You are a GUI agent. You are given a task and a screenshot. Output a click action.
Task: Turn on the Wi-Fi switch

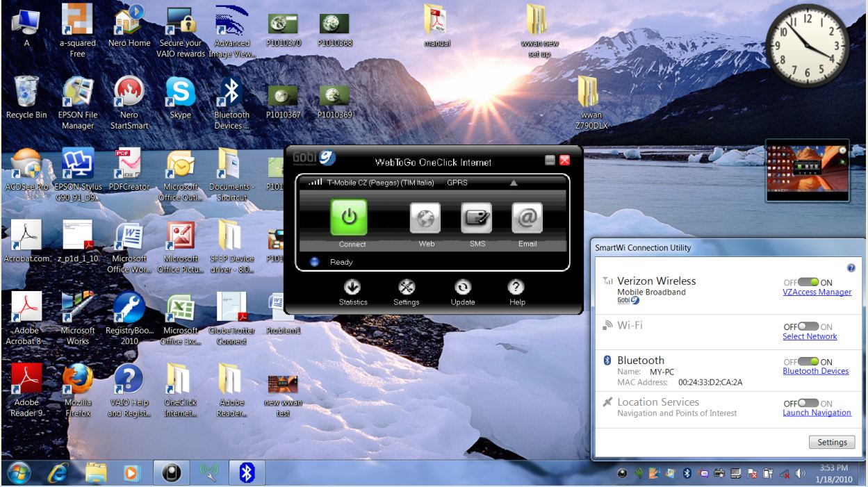(808, 327)
